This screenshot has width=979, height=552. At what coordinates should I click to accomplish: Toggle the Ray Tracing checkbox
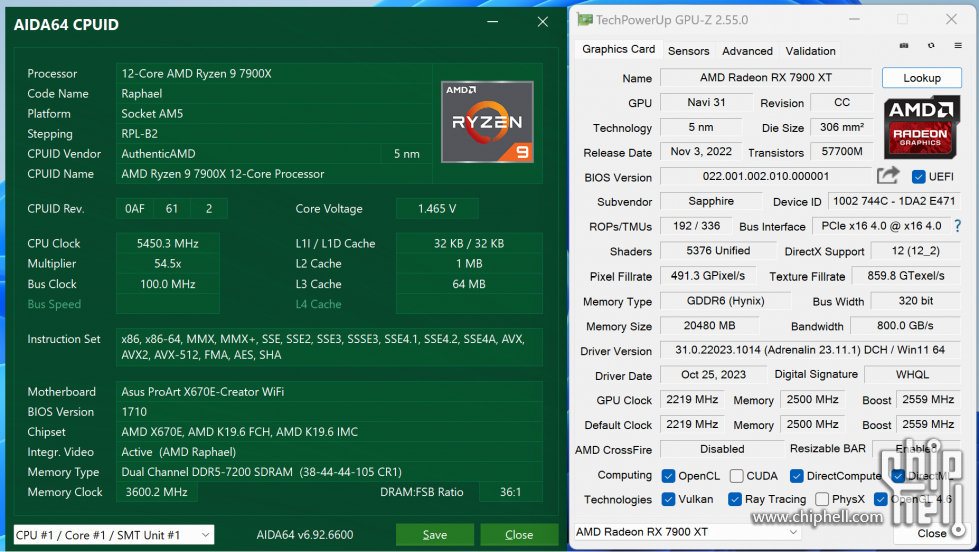click(x=735, y=500)
